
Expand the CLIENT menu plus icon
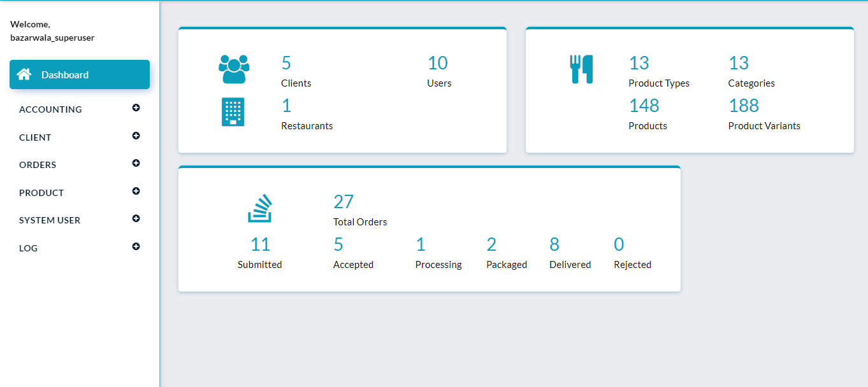136,136
